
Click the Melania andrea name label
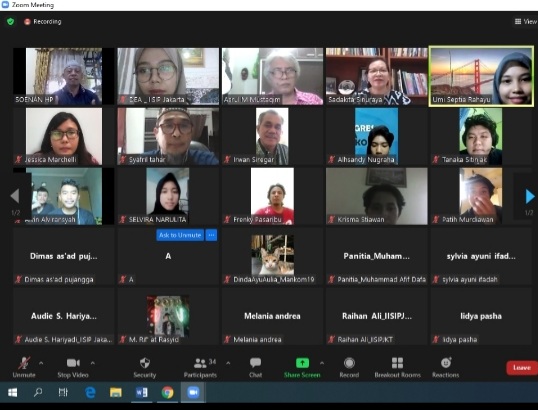[257, 340]
